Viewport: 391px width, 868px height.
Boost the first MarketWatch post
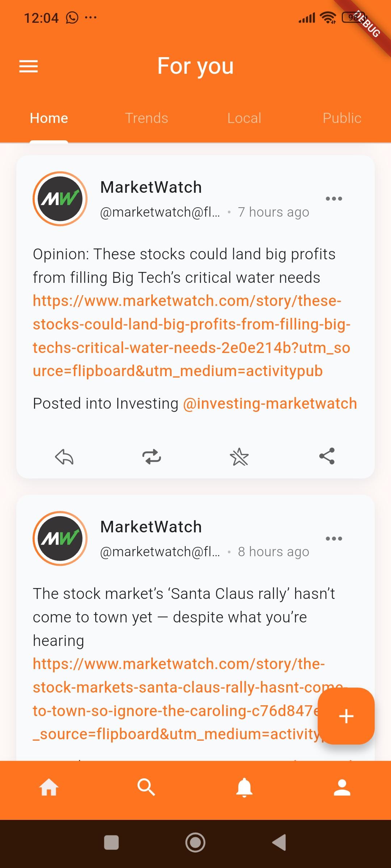(152, 457)
